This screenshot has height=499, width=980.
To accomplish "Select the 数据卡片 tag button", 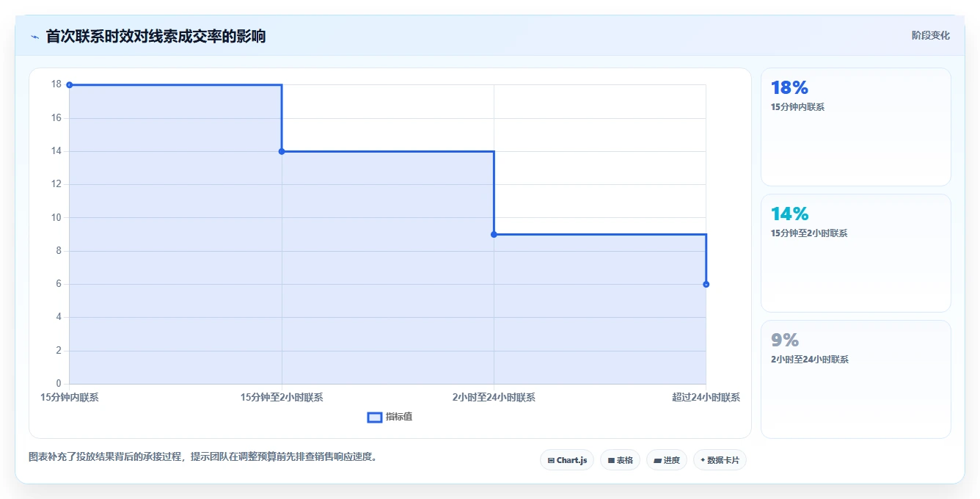I will click(x=720, y=460).
